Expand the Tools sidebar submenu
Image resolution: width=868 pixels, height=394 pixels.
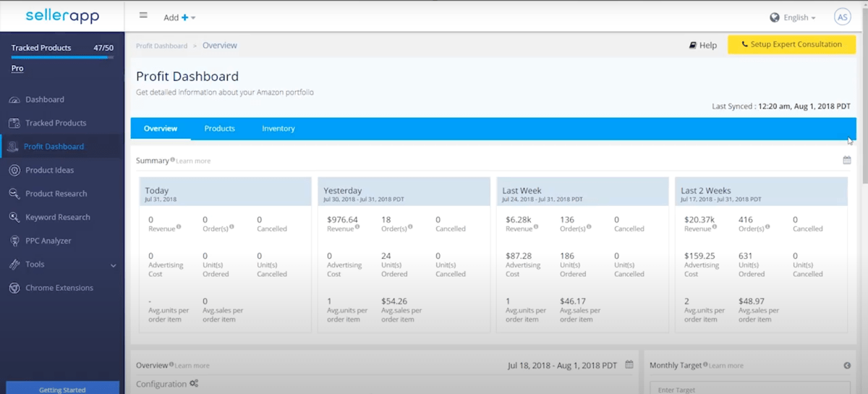(113, 265)
